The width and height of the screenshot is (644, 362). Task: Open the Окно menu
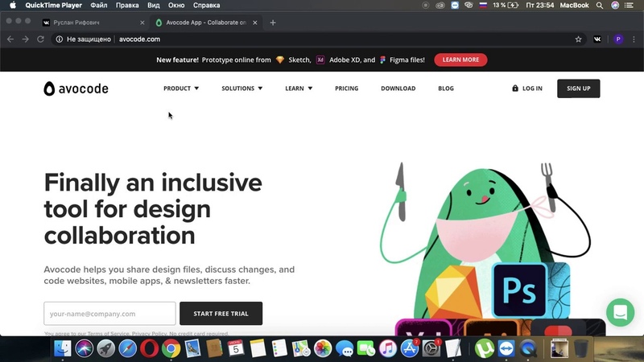coord(176,6)
